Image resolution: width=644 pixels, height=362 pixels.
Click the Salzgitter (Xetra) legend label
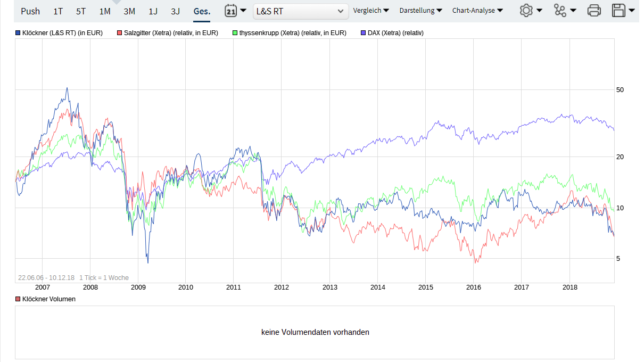point(171,33)
